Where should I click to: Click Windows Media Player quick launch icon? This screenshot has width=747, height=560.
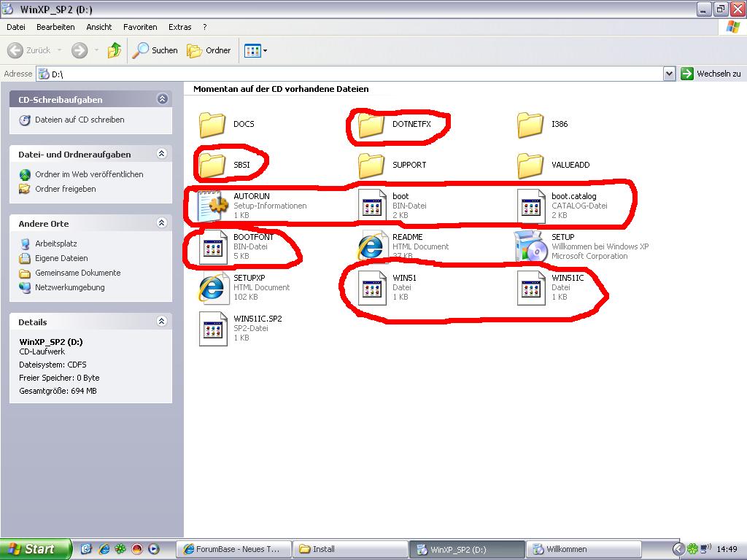[154, 549]
